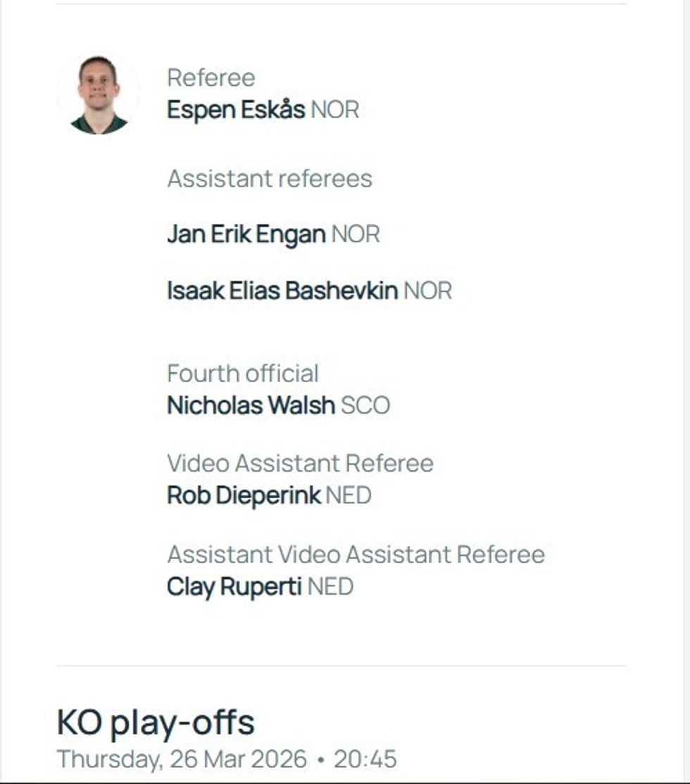
Task: Click the Assistant referees heading
Action: tap(270, 179)
